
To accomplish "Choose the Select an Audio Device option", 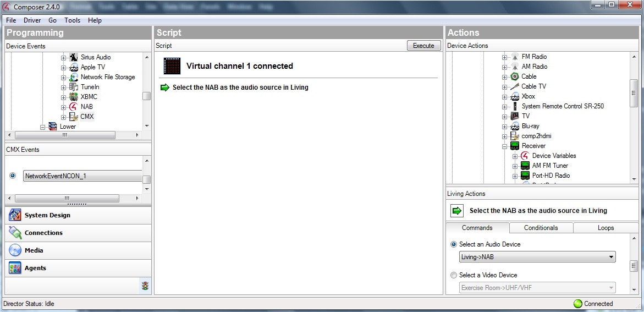I will pyautogui.click(x=454, y=244).
